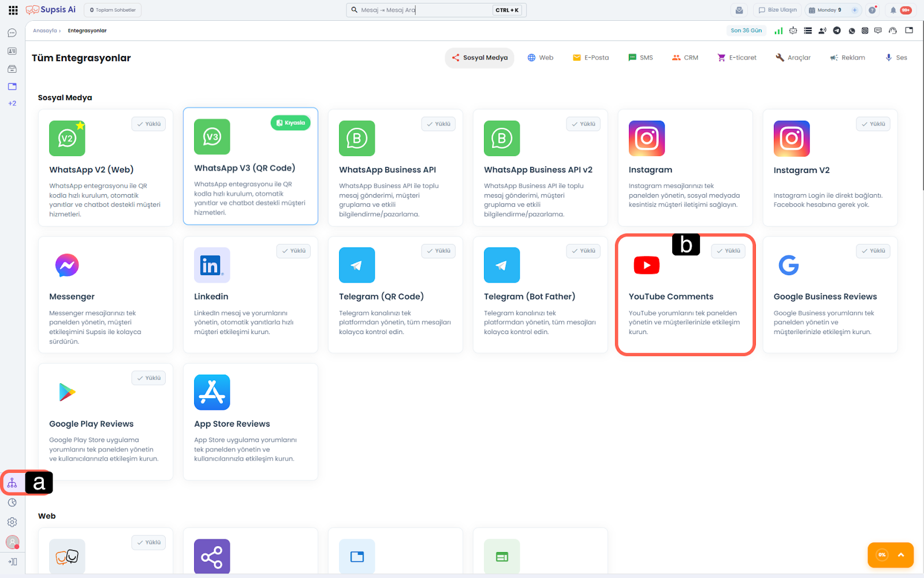Click the chatbot robot icon in toolbar

[793, 31]
